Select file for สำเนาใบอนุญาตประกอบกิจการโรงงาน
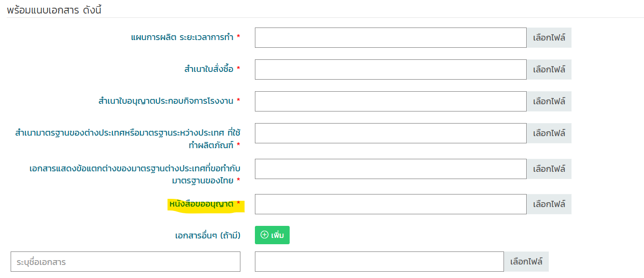This screenshot has width=644, height=278. 549,101
